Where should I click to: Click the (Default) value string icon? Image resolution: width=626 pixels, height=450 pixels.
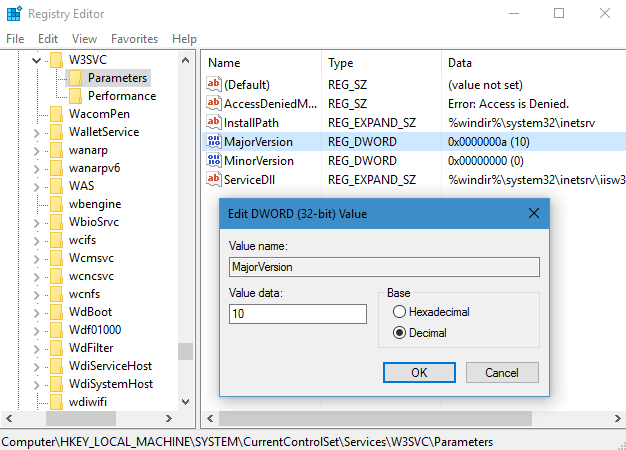[214, 85]
